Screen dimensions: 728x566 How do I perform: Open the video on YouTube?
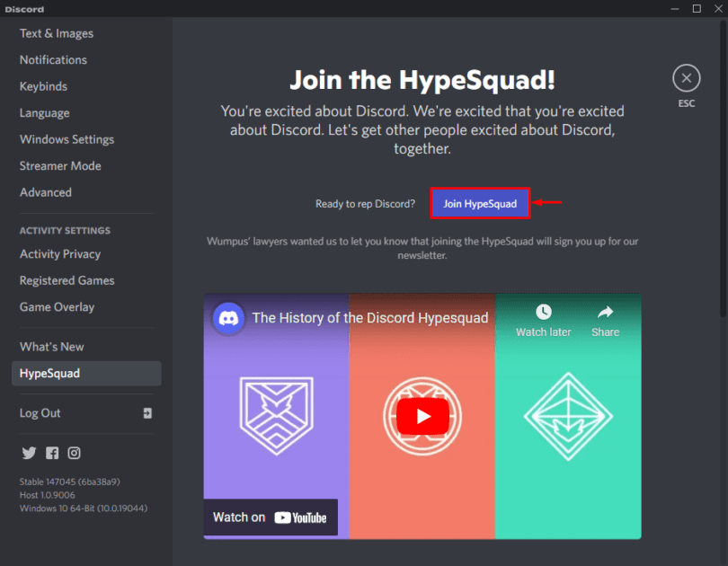(x=270, y=517)
